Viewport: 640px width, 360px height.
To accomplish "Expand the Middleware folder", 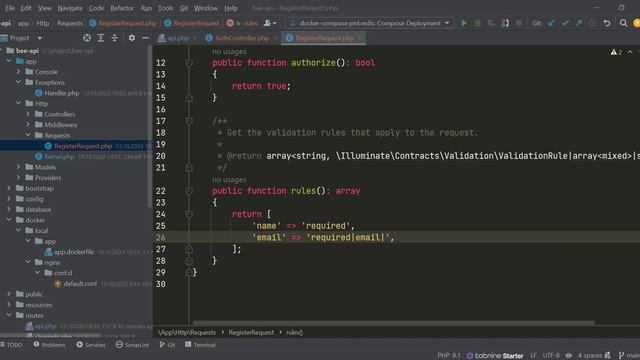I will click(28, 125).
